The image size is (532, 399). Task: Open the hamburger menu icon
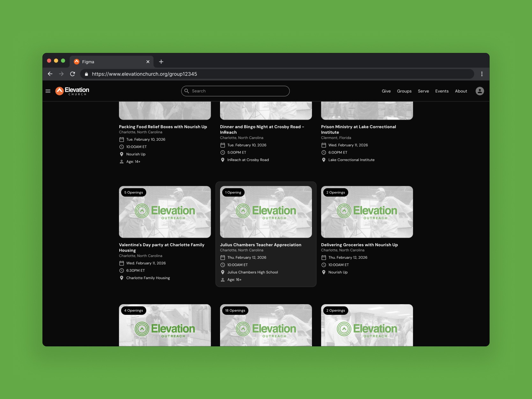point(48,91)
